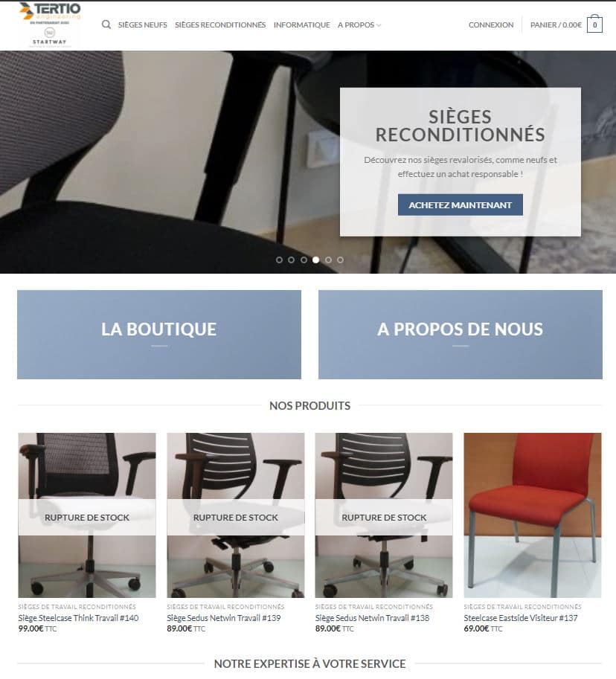Open the SIÈGES NEUFS menu item
Image resolution: width=616 pixels, height=679 pixels.
coord(143,25)
